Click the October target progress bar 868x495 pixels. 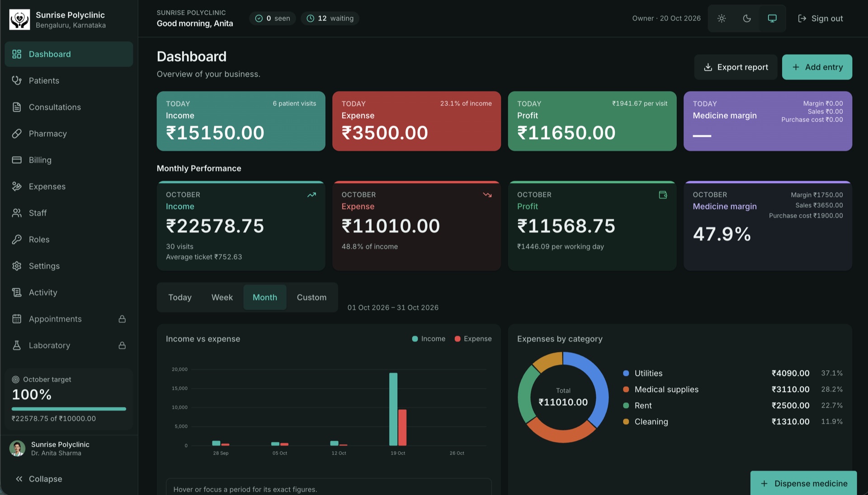69,409
